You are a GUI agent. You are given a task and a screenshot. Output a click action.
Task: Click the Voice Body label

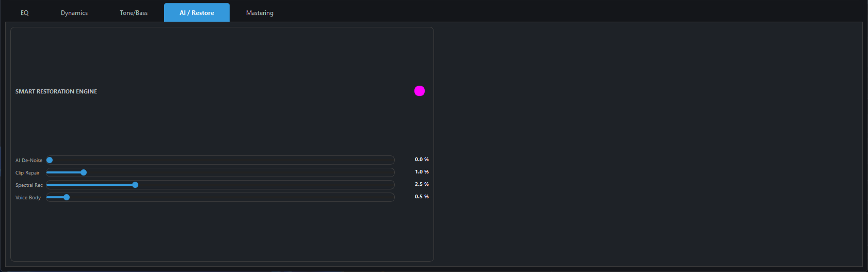pos(28,198)
